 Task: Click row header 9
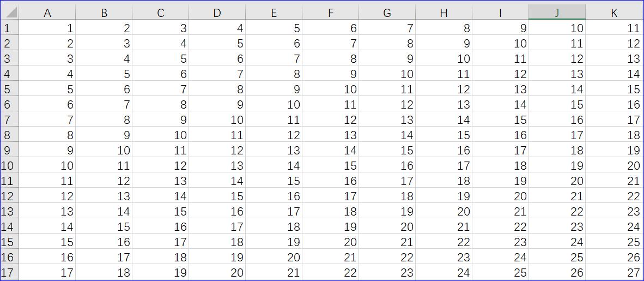click(9, 150)
